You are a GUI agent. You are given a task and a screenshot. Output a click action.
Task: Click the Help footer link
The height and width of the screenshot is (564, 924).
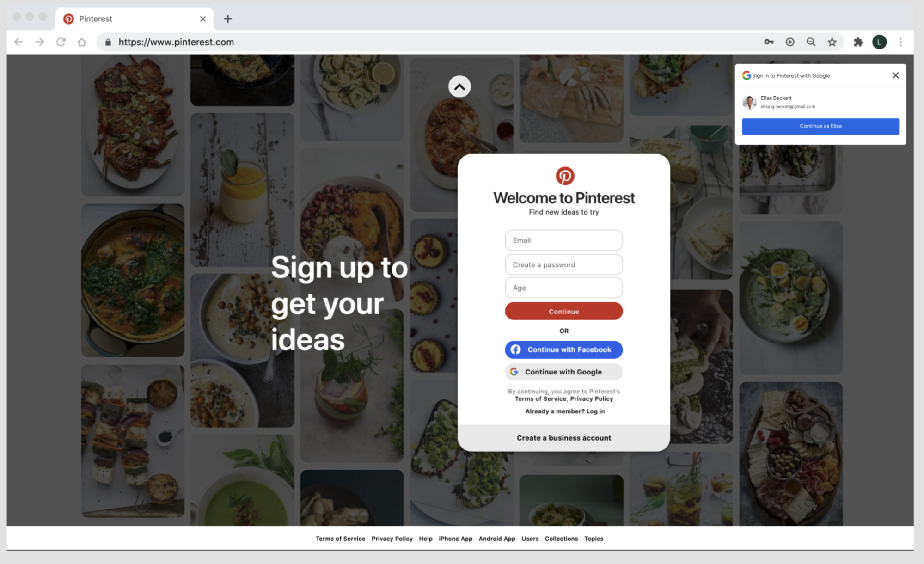click(425, 538)
